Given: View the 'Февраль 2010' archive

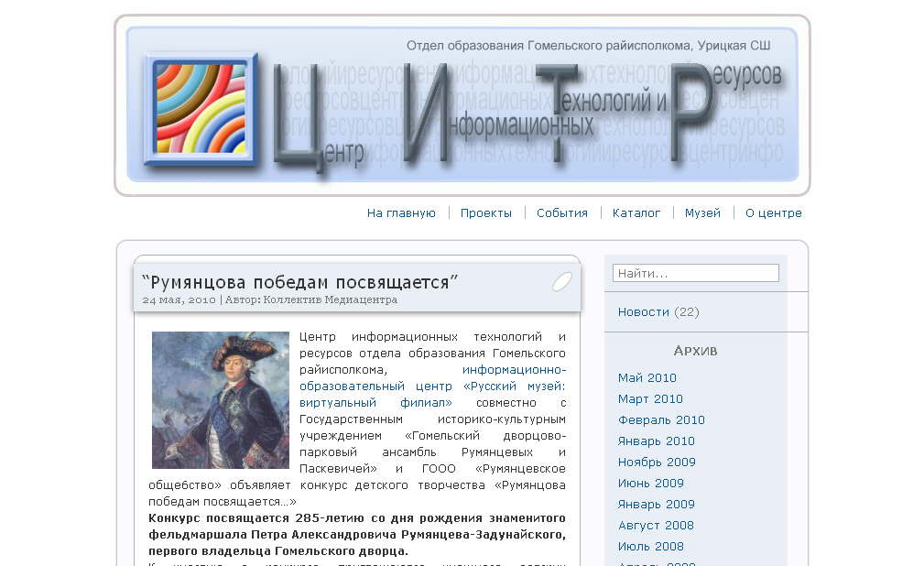Looking at the screenshot, I should coord(661,420).
